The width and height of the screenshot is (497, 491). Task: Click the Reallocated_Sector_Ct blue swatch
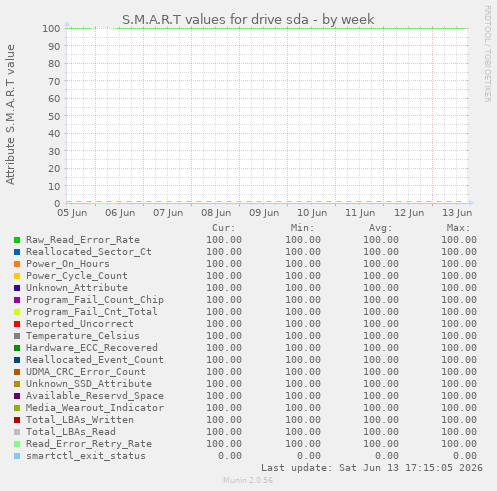point(17,252)
